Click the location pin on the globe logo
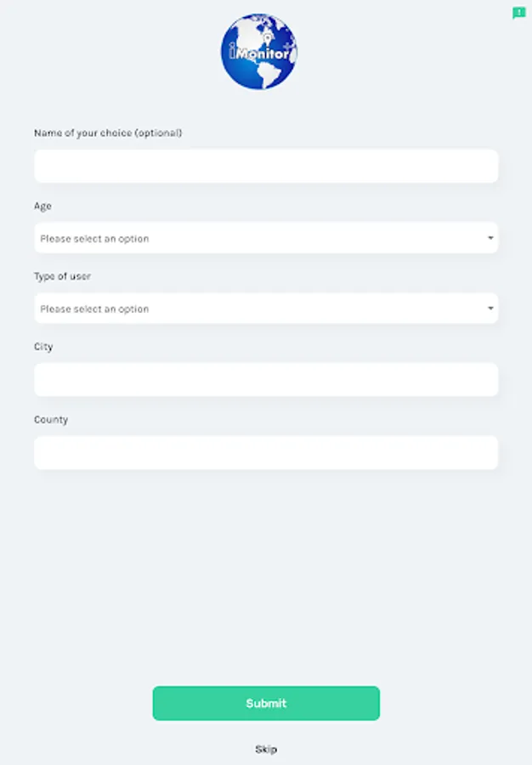 point(265,39)
